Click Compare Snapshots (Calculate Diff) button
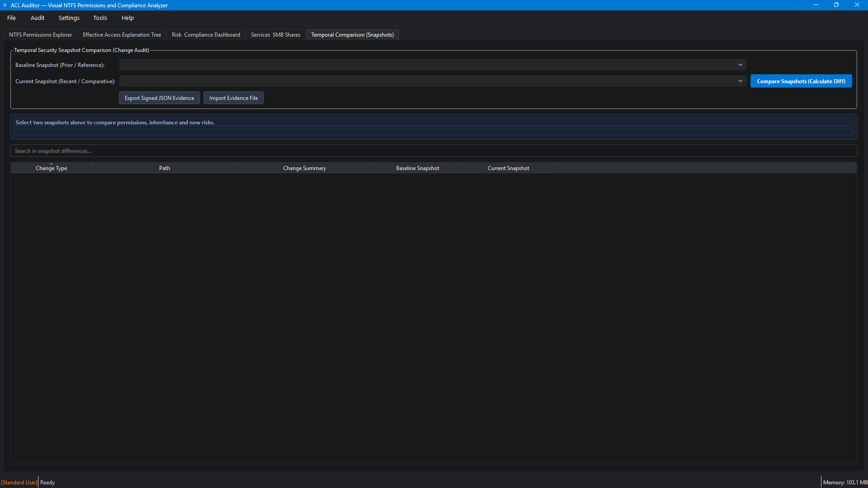 tap(801, 81)
